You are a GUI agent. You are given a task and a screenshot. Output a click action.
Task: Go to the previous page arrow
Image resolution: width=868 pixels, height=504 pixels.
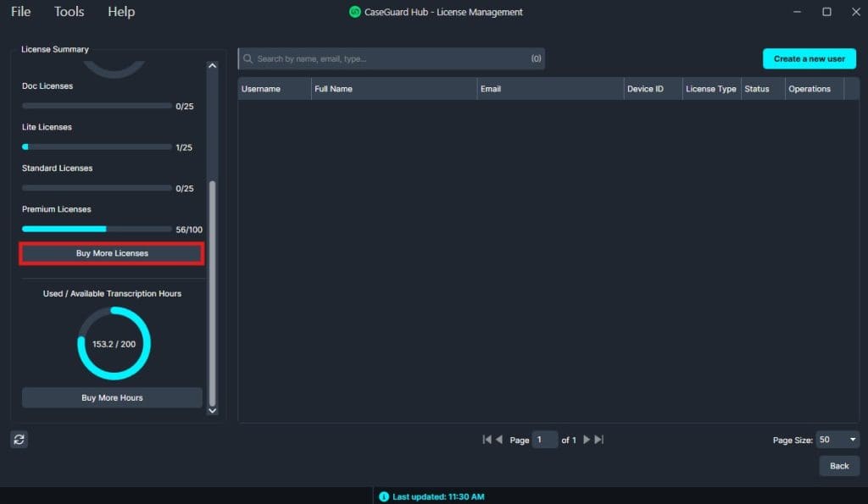(499, 440)
